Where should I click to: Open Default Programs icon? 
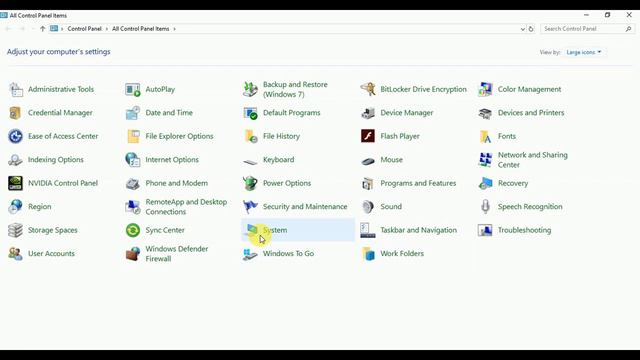tap(251, 113)
